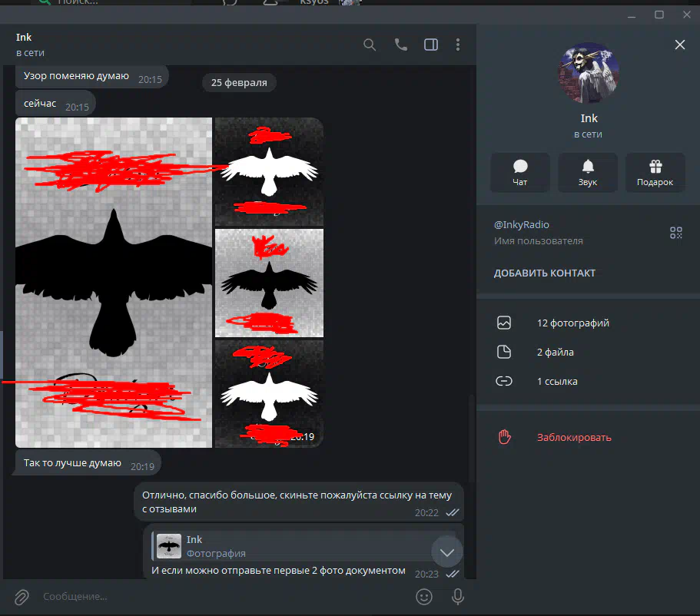Mute notifications with the Звук button
Screen dimensions: 700x616
coord(588,173)
